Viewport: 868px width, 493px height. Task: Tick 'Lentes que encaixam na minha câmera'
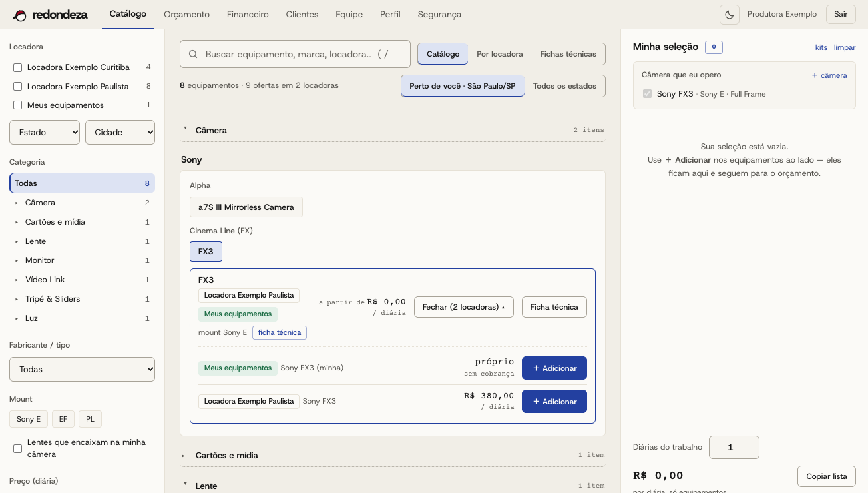[x=18, y=448]
